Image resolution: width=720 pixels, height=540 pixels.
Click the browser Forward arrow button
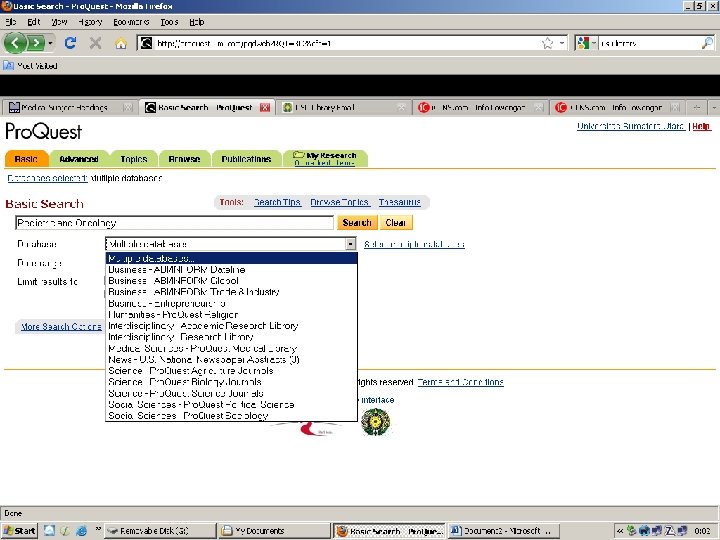36,43
